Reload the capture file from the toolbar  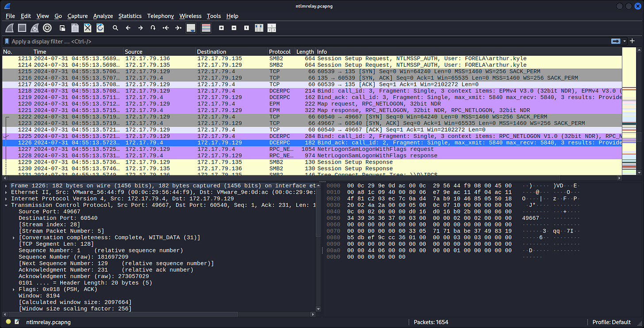click(x=100, y=28)
